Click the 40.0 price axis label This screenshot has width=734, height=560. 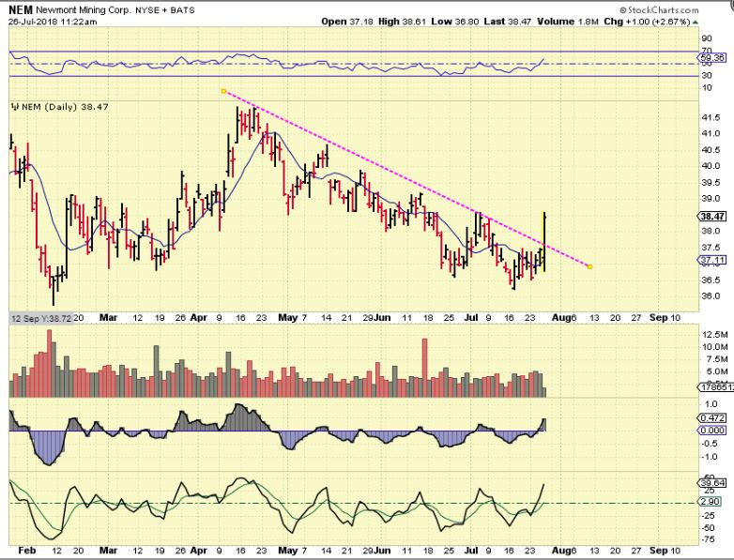click(x=711, y=166)
